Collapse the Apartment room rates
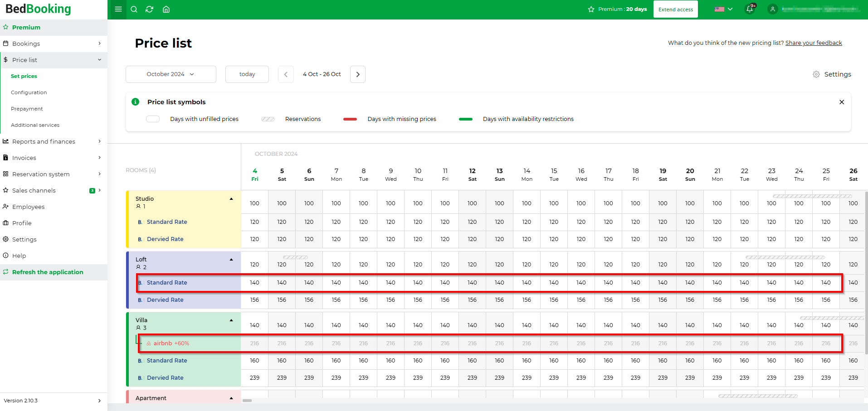The height and width of the screenshot is (411, 868). (x=231, y=398)
